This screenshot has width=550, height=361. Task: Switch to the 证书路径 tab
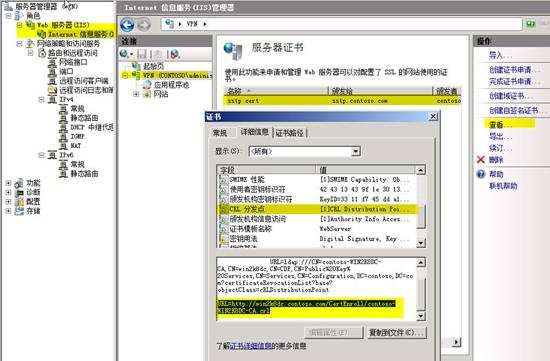point(290,133)
